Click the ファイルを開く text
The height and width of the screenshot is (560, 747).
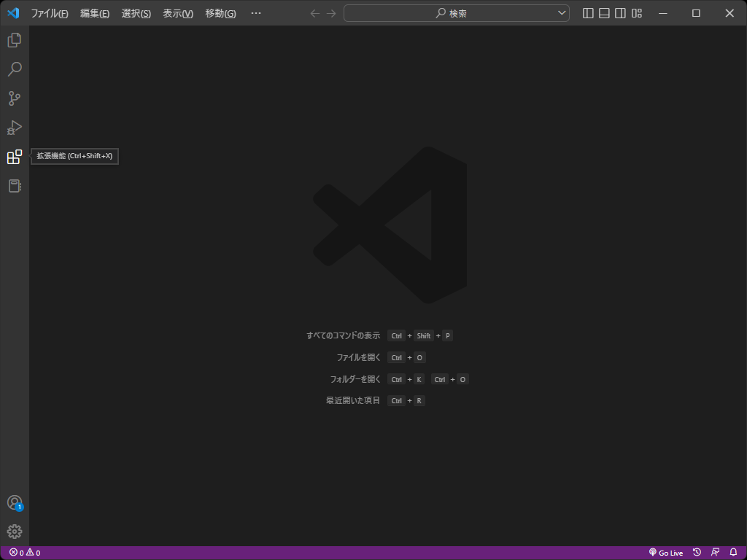point(358,357)
